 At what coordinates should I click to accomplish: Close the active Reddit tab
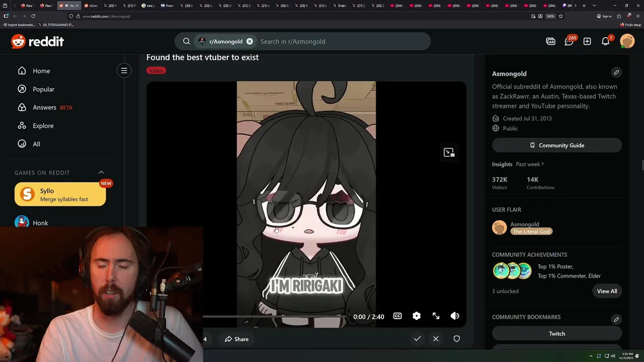[77, 6]
